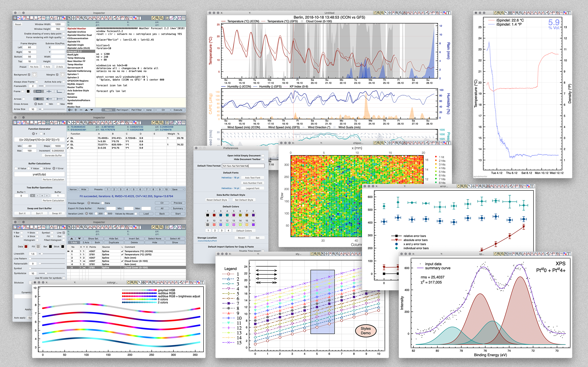Click the plus icon to add a macro
588x367 pixels.
(76, 110)
